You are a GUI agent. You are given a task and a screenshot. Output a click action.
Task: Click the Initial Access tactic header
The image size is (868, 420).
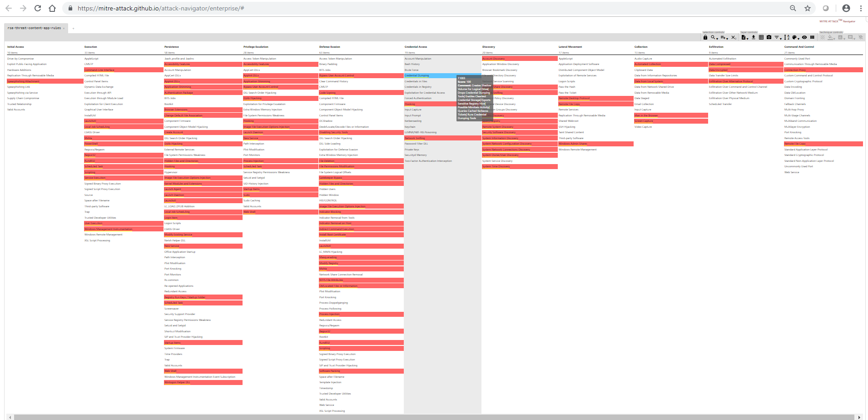tap(15, 47)
